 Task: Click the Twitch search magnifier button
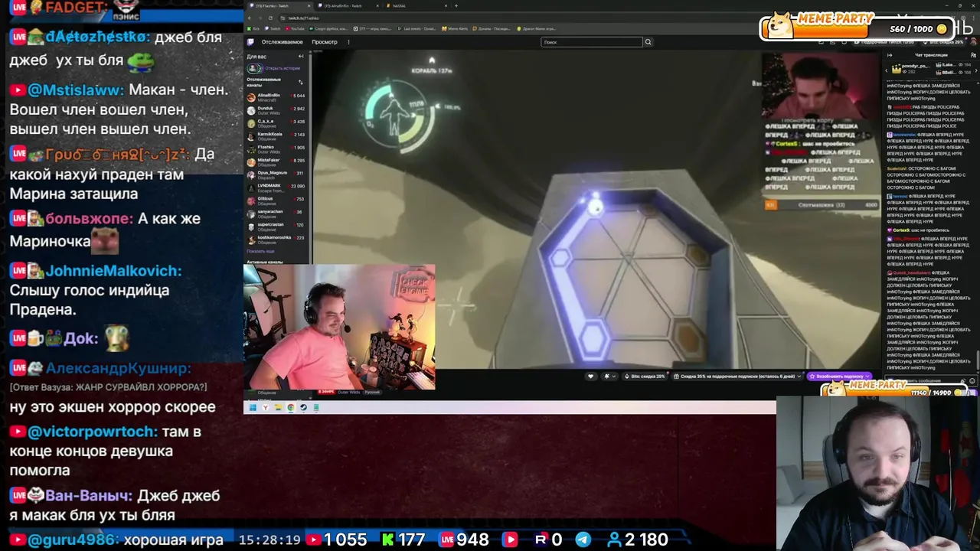pos(648,42)
